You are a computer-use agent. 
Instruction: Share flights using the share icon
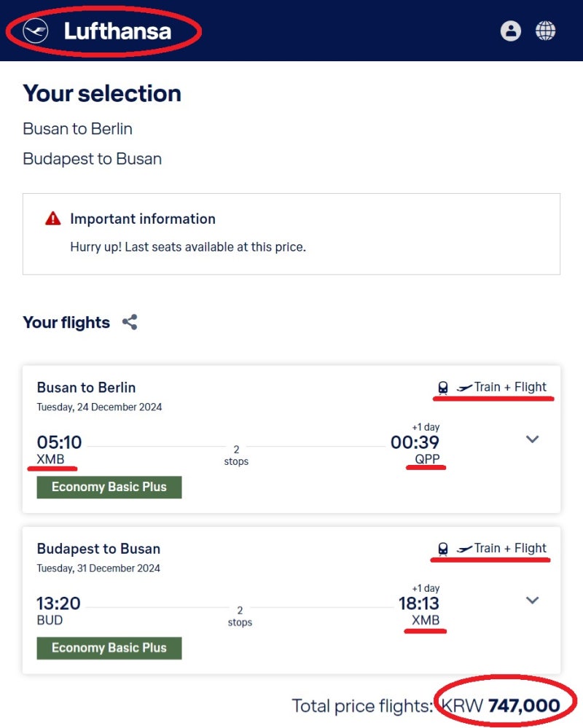[130, 322]
